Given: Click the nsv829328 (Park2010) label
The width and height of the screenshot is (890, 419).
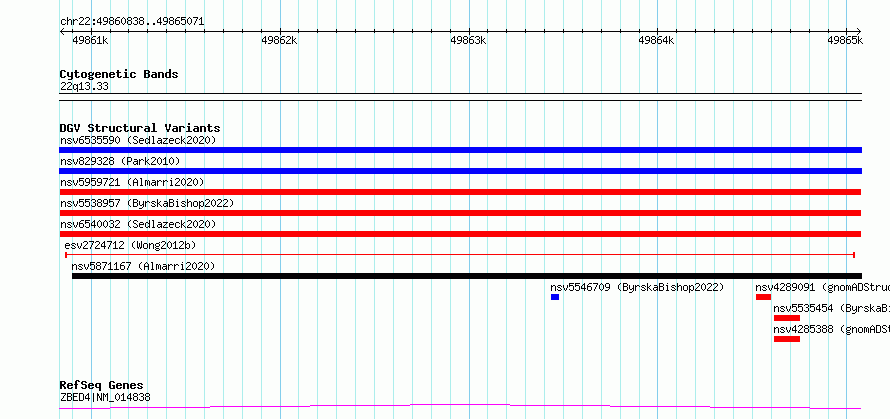Looking at the screenshot, I should 120,161.
